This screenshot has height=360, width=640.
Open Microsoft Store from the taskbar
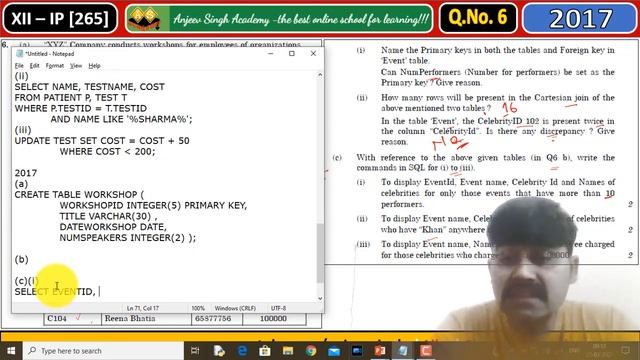pos(265,351)
